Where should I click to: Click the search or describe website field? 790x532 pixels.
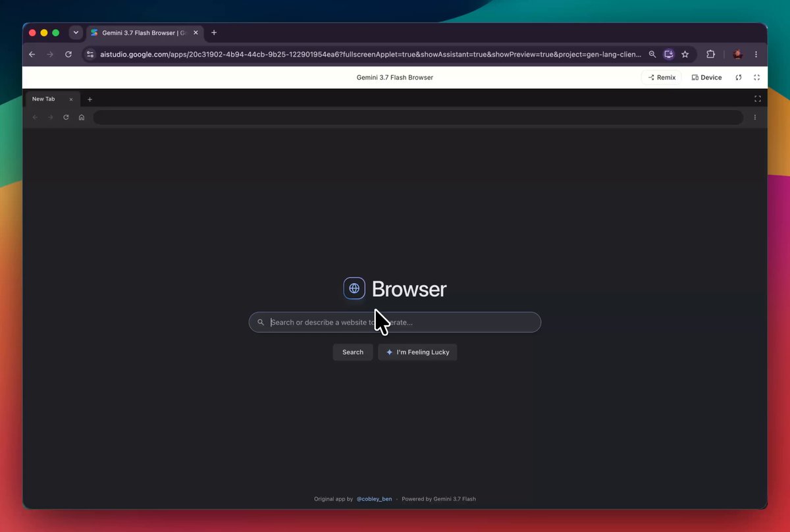395,323
